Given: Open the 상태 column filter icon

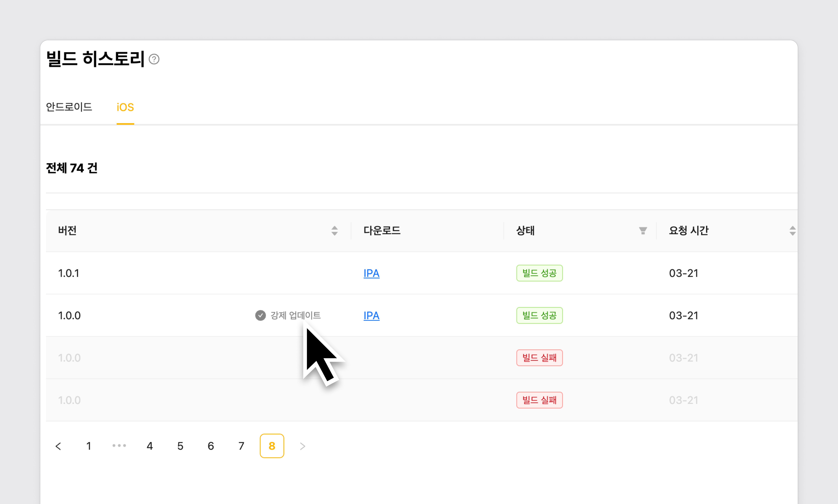Looking at the screenshot, I should point(643,231).
